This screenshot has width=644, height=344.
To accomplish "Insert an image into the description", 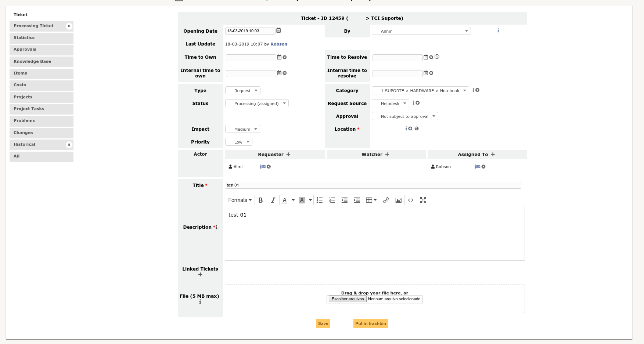I will tap(398, 200).
